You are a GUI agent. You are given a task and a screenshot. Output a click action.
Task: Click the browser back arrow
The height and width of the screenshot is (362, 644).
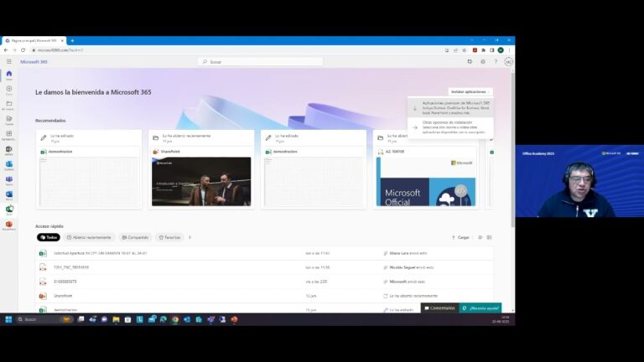click(x=6, y=50)
